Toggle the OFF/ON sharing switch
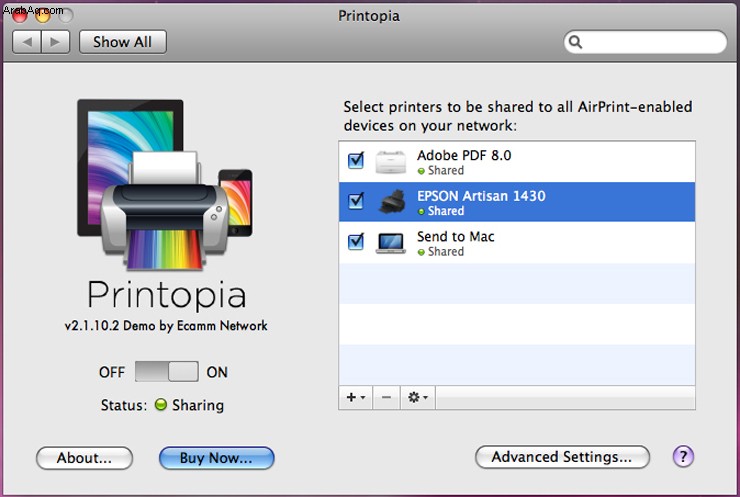Image resolution: width=740 pixels, height=497 pixels. 167,371
